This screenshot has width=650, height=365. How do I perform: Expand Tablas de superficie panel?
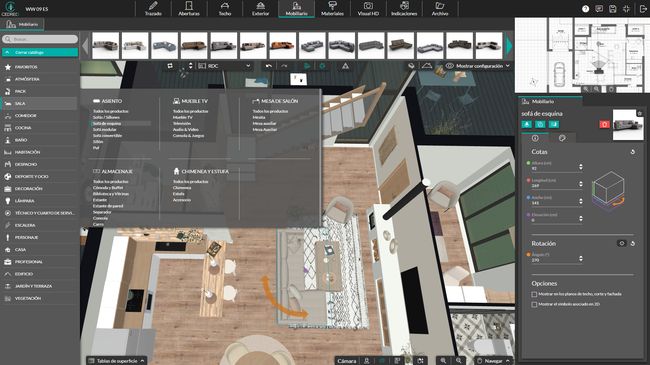[116, 361]
